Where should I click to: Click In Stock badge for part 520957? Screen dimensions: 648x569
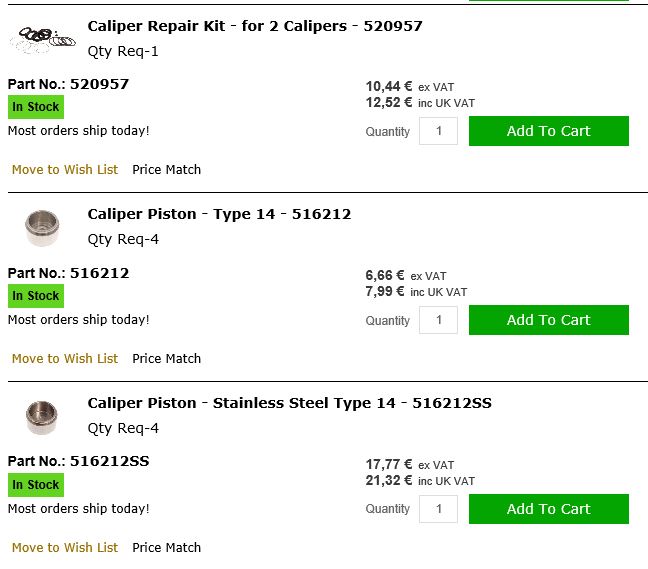[36, 107]
